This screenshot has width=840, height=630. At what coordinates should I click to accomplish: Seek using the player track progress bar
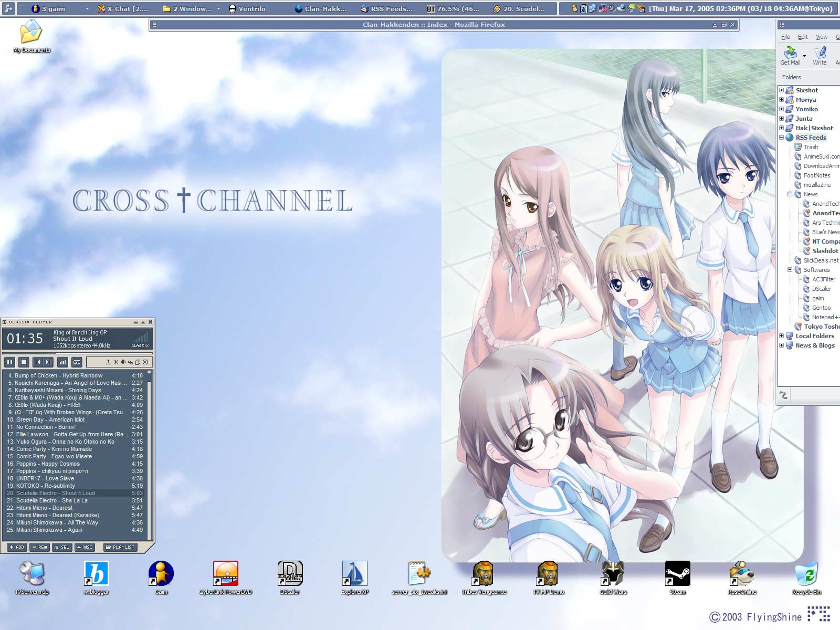pyautogui.click(x=77, y=353)
